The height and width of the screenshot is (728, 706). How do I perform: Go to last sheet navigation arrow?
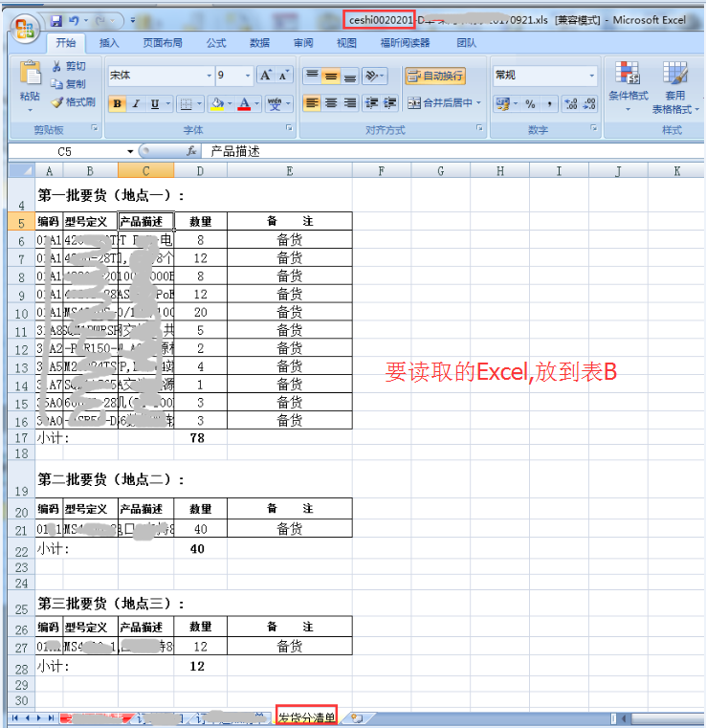pyautogui.click(x=51, y=718)
